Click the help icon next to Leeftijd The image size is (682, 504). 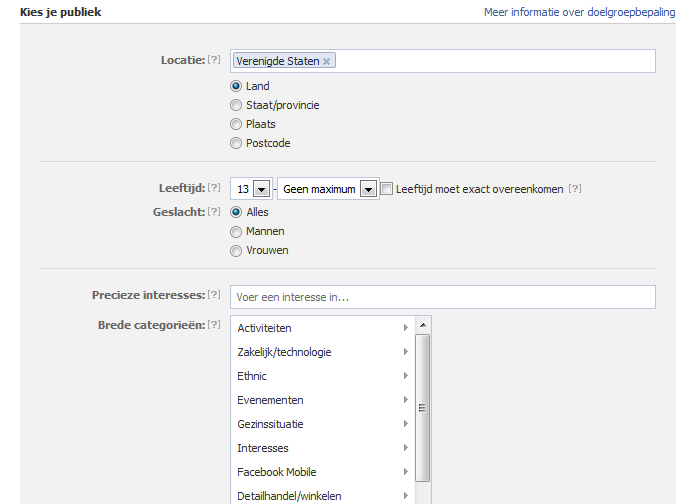pos(213,189)
